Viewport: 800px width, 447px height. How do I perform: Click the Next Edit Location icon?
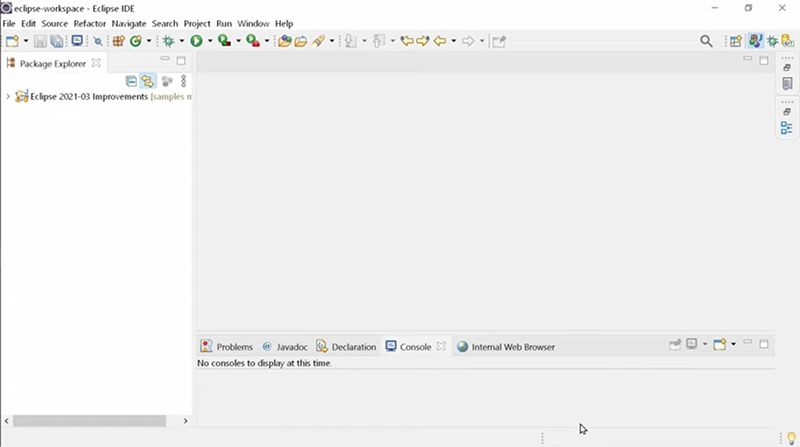pyautogui.click(x=422, y=41)
